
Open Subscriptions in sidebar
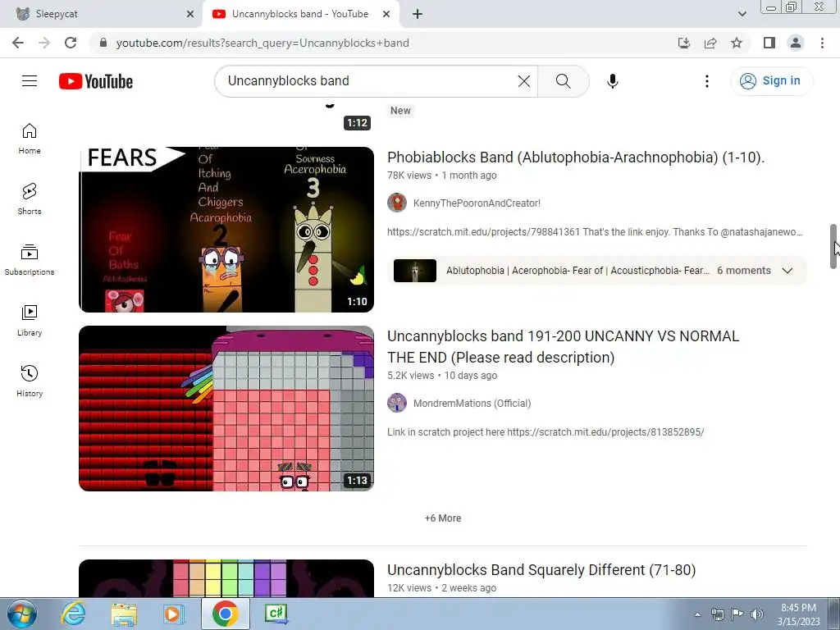click(30, 260)
